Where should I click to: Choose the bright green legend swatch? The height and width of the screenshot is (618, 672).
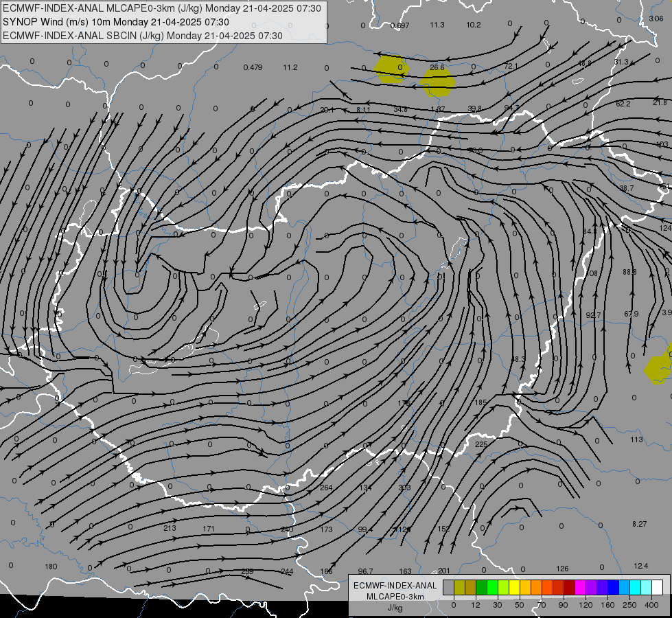[492, 588]
